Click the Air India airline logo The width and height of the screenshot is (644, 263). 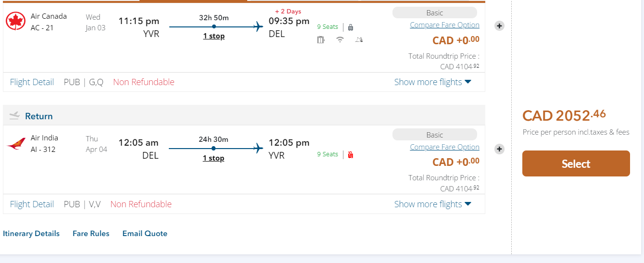point(16,144)
